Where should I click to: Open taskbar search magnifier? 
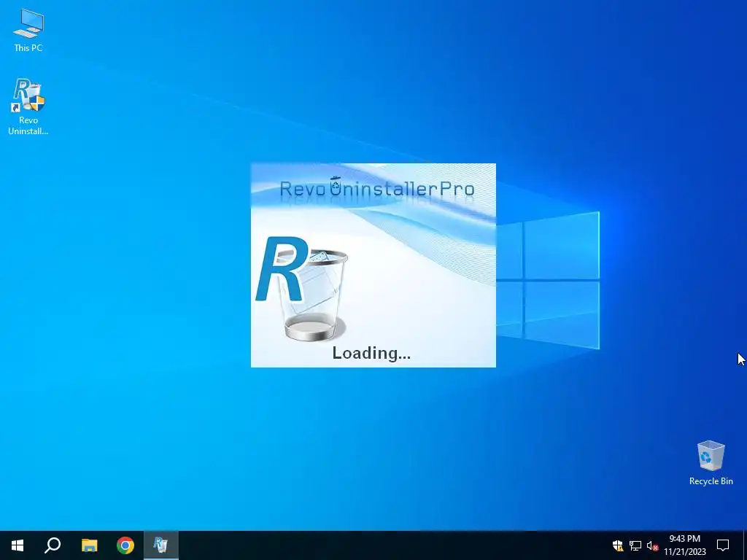tap(53, 545)
